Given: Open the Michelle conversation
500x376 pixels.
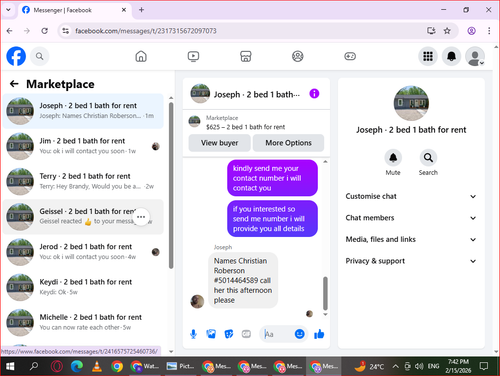Looking at the screenshot, I should [83, 322].
